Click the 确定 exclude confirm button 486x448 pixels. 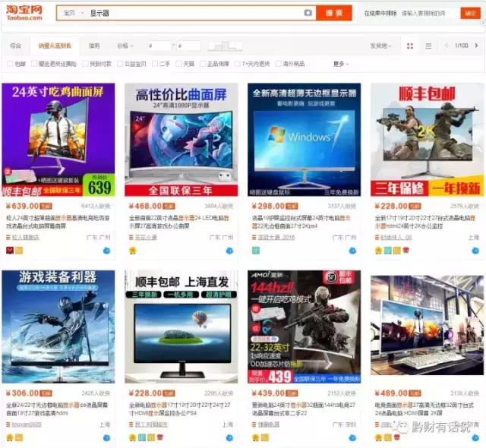coord(470,13)
